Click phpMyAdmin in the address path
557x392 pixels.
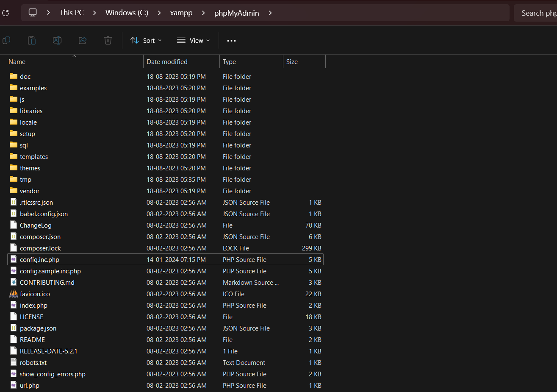(x=237, y=13)
